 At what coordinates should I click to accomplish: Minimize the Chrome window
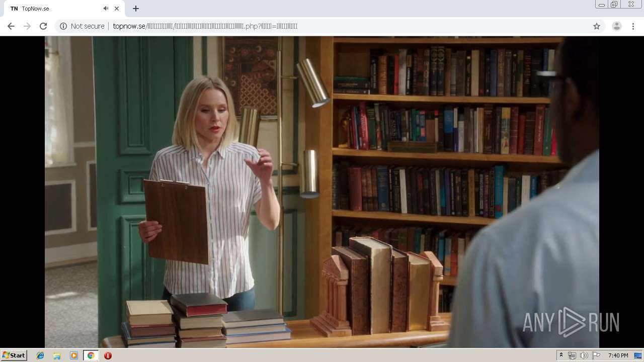click(x=601, y=5)
